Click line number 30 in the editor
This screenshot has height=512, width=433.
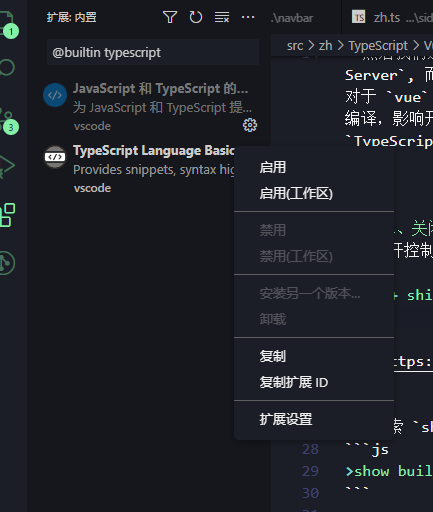(310, 493)
